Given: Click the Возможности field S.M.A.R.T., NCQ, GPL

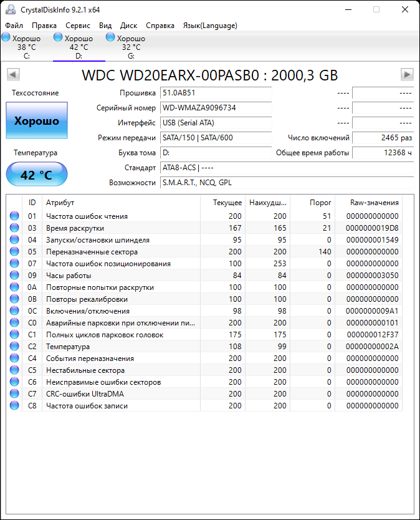Looking at the screenshot, I should click(x=287, y=183).
